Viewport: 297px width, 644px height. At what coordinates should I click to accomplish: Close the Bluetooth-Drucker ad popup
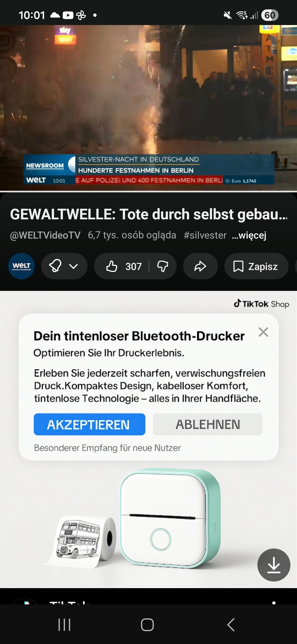(263, 332)
